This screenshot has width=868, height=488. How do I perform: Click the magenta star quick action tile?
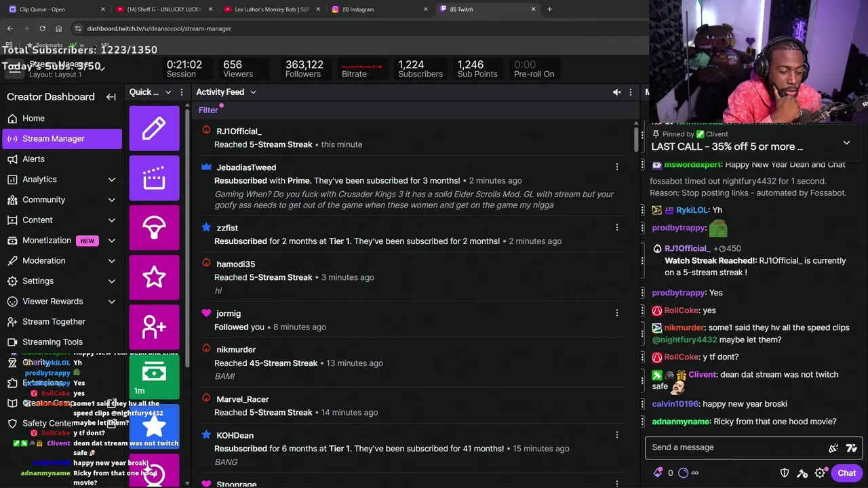pyautogui.click(x=154, y=277)
